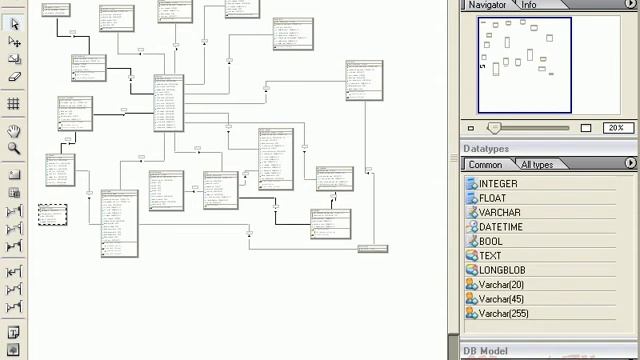This screenshot has width=640, height=360.
Task: Click the DB Model panel header
Action: (549, 351)
